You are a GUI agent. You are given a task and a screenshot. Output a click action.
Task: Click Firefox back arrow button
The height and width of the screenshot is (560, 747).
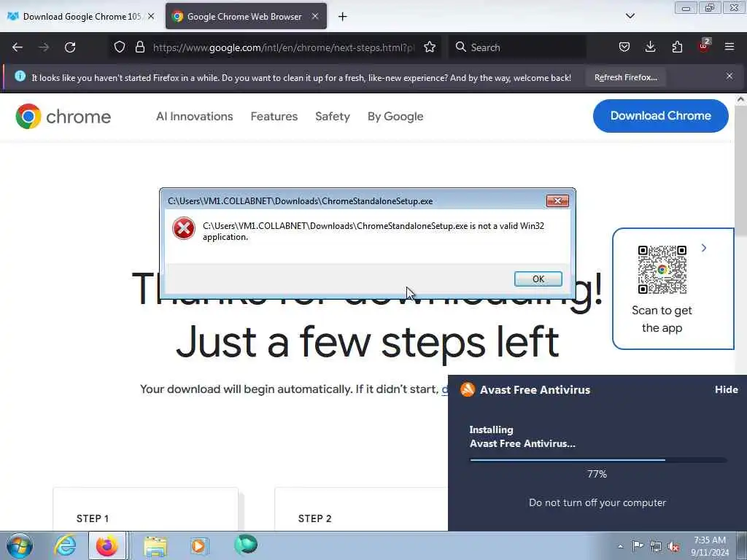[x=18, y=47]
